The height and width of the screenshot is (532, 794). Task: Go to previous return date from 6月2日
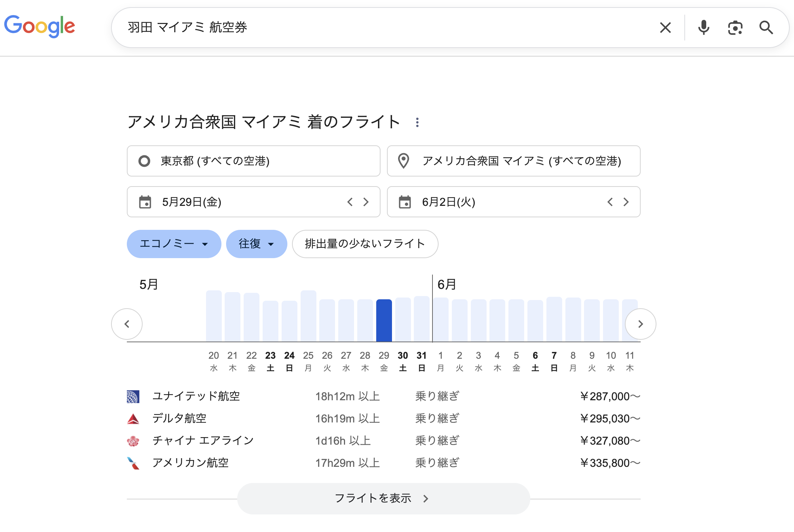[610, 202]
